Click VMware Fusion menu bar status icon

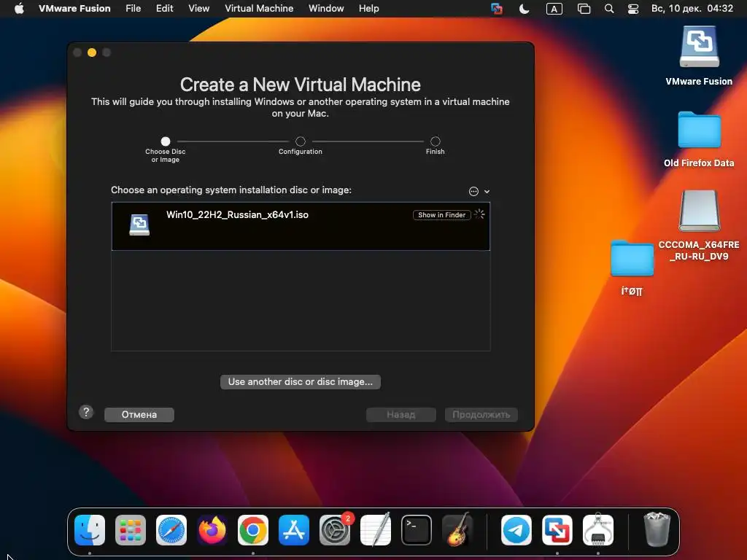coord(496,9)
